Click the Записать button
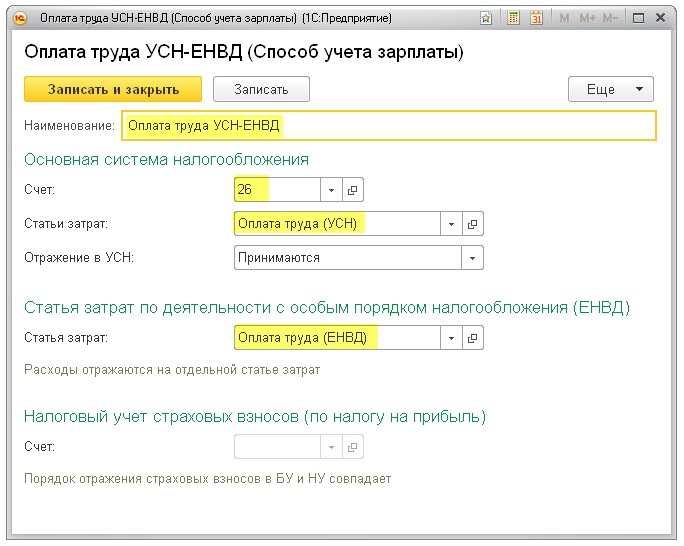 (x=261, y=89)
